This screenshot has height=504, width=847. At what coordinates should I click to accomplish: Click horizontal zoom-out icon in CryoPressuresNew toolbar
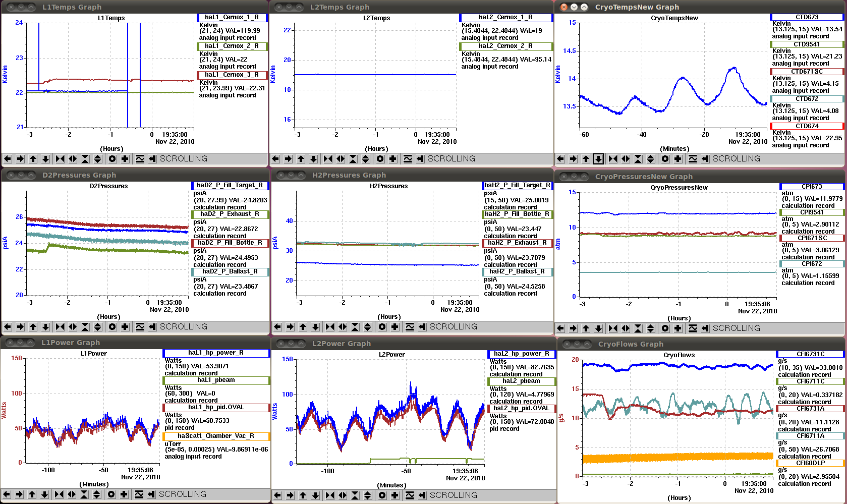click(x=626, y=328)
